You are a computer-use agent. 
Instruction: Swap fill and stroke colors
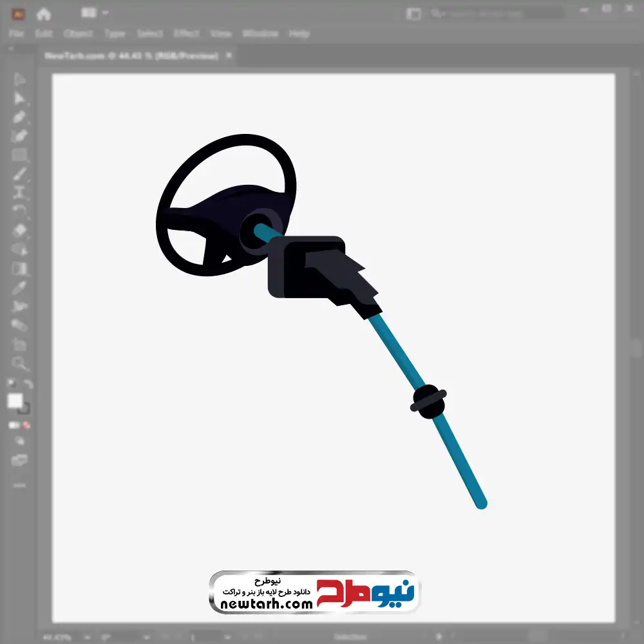28,384
